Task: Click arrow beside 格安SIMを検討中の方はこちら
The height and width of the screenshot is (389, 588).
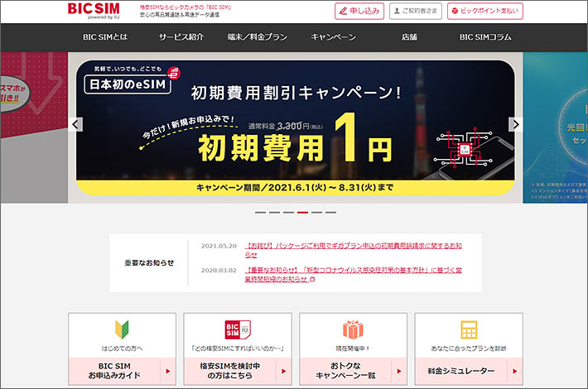Action: [x=283, y=371]
